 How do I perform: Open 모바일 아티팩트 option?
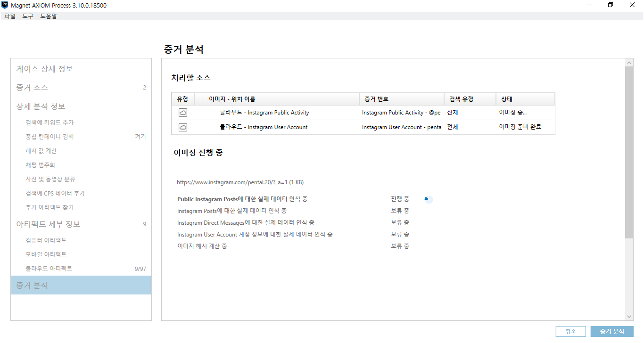click(x=46, y=254)
